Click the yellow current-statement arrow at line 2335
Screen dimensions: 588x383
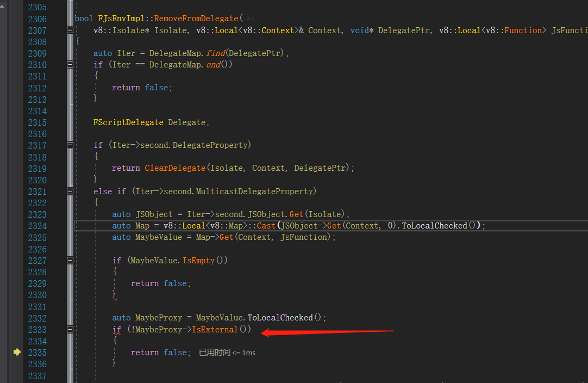coord(17,352)
